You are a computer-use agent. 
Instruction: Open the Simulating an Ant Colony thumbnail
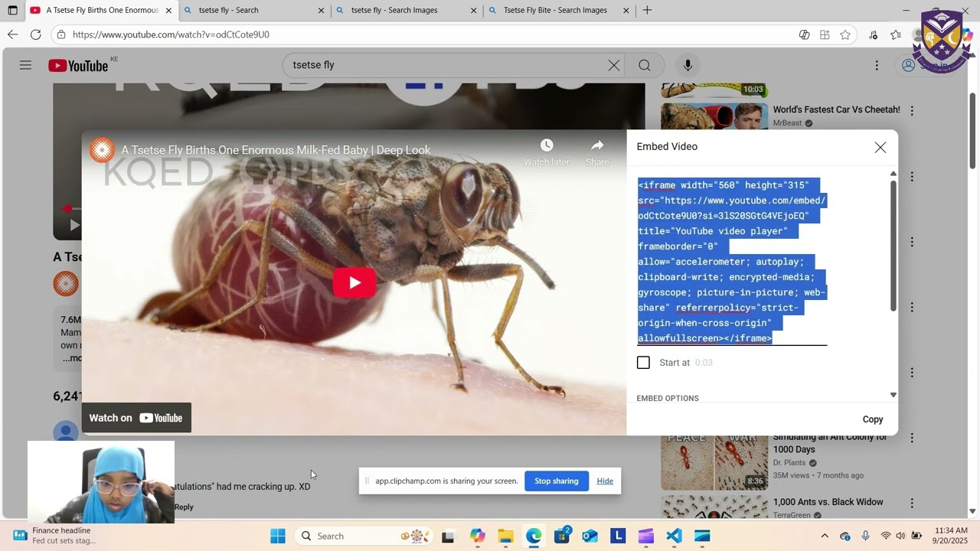(x=714, y=462)
